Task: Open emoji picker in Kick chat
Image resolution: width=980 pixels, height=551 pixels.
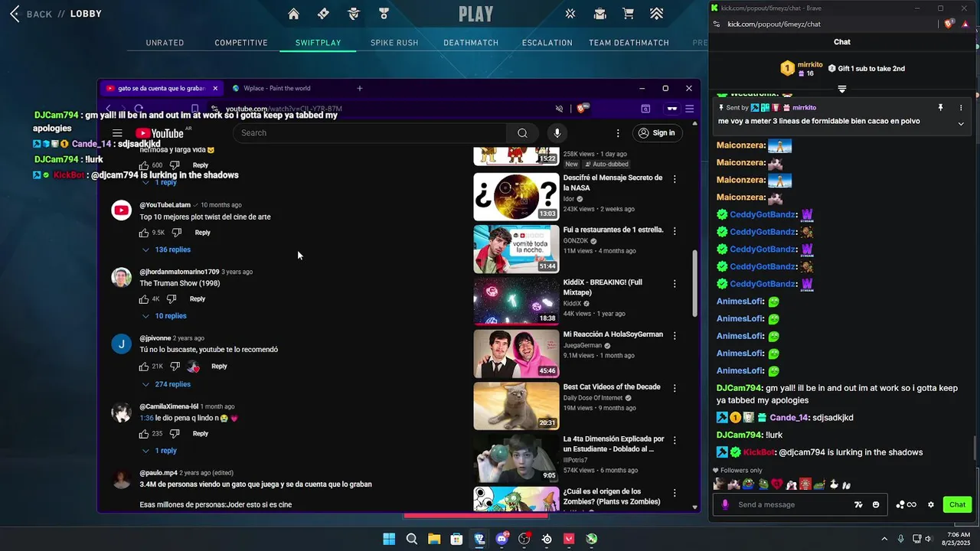Action: click(x=876, y=505)
